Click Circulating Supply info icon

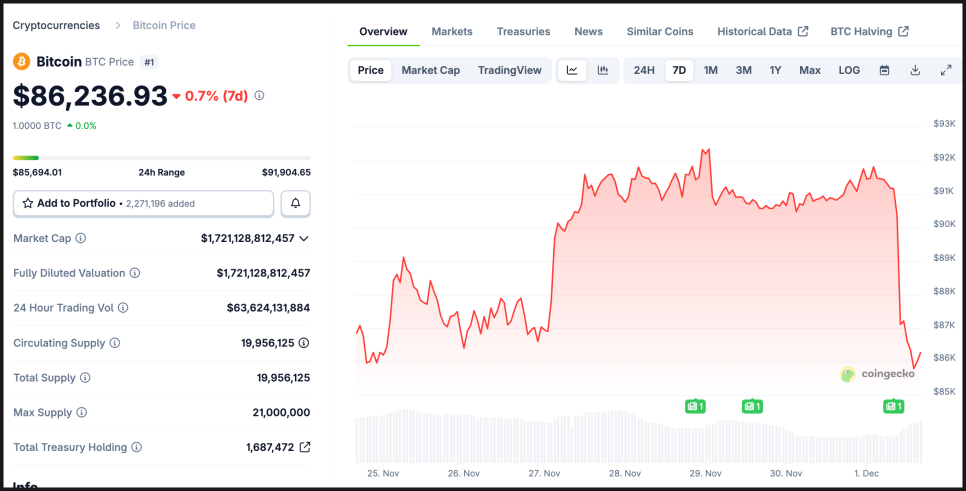tap(114, 343)
